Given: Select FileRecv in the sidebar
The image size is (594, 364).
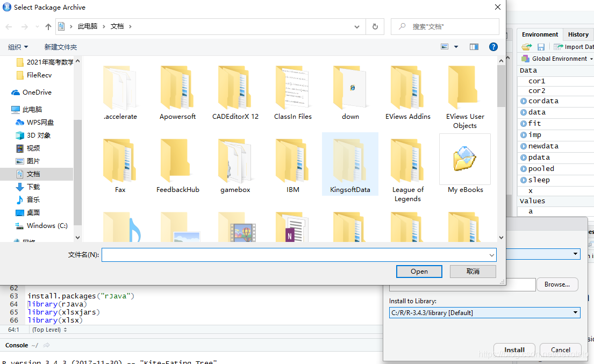Looking at the screenshot, I should 34,75.
